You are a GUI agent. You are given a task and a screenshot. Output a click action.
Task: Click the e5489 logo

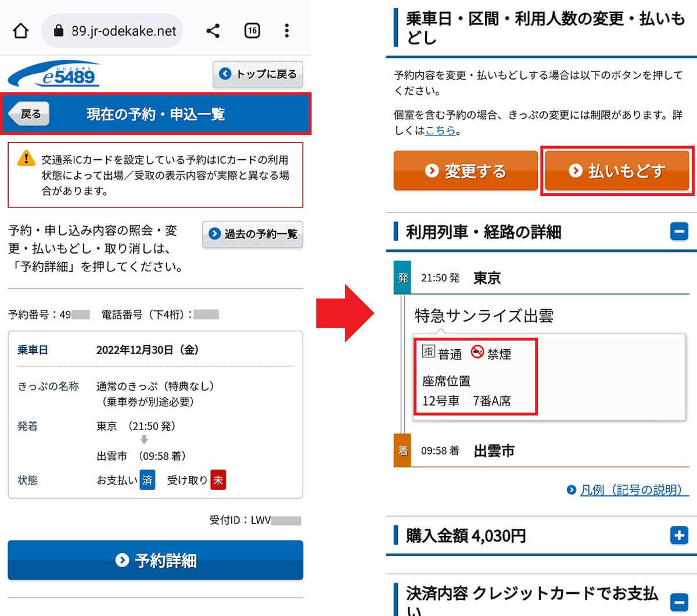click(x=55, y=74)
